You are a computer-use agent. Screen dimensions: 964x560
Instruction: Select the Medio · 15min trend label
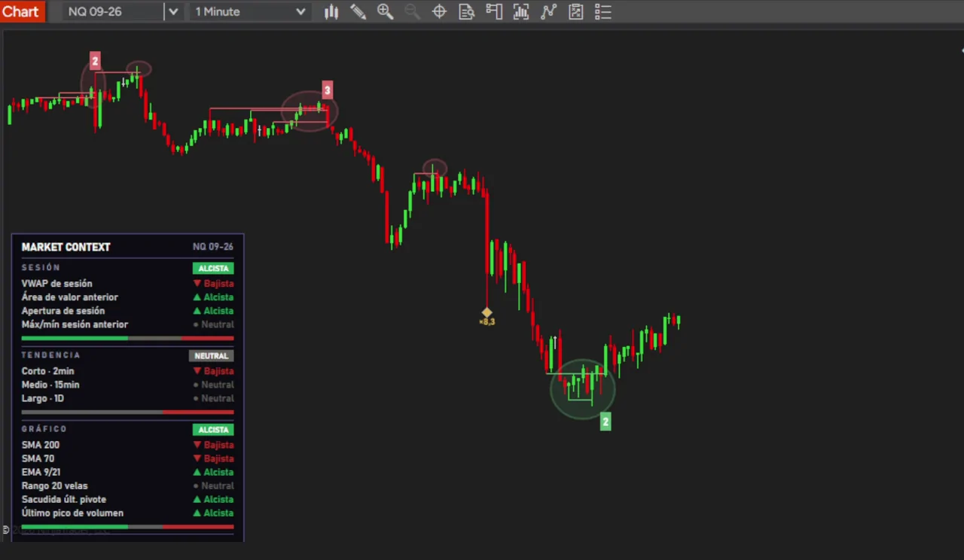pyautogui.click(x=50, y=385)
